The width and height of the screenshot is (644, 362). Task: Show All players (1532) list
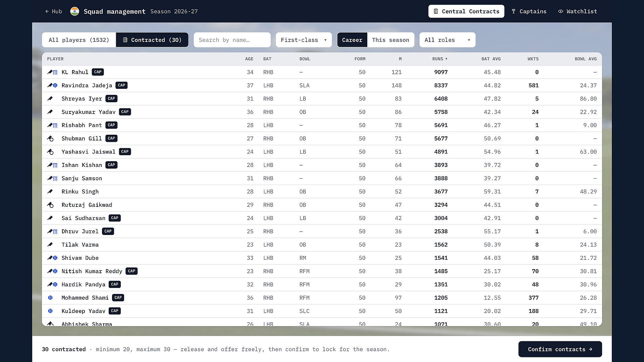tap(79, 40)
